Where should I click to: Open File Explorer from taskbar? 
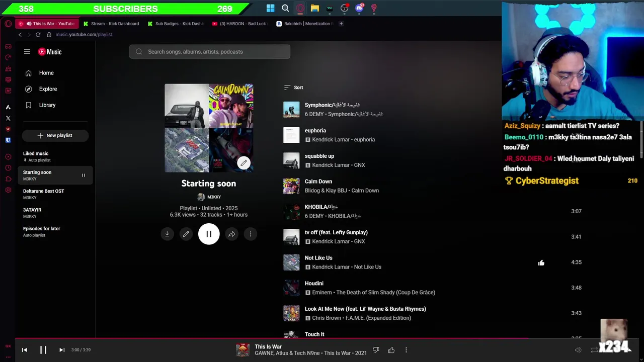coord(315,8)
